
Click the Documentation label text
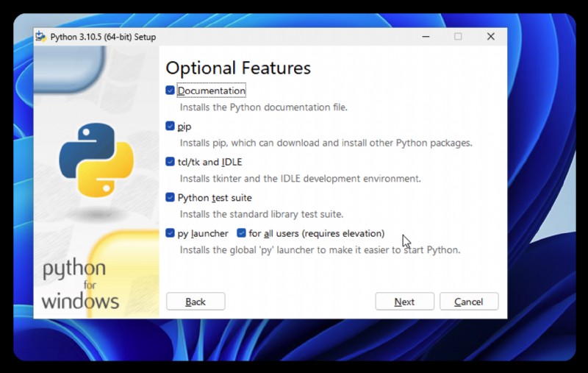212,90
